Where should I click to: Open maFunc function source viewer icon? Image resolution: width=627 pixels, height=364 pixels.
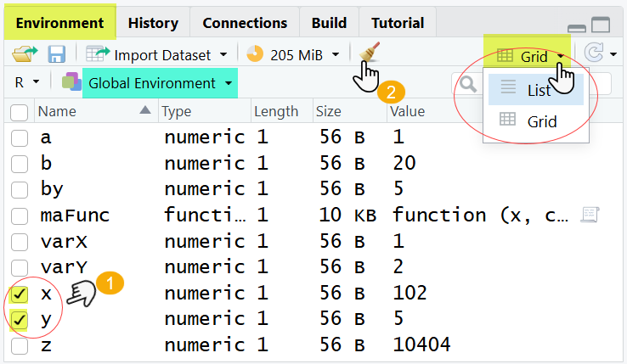point(589,216)
